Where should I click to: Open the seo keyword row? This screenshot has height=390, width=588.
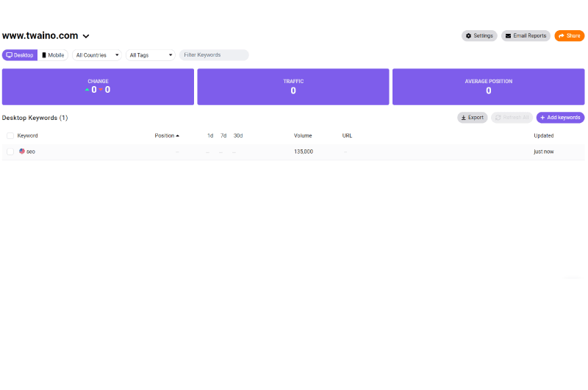(x=293, y=152)
